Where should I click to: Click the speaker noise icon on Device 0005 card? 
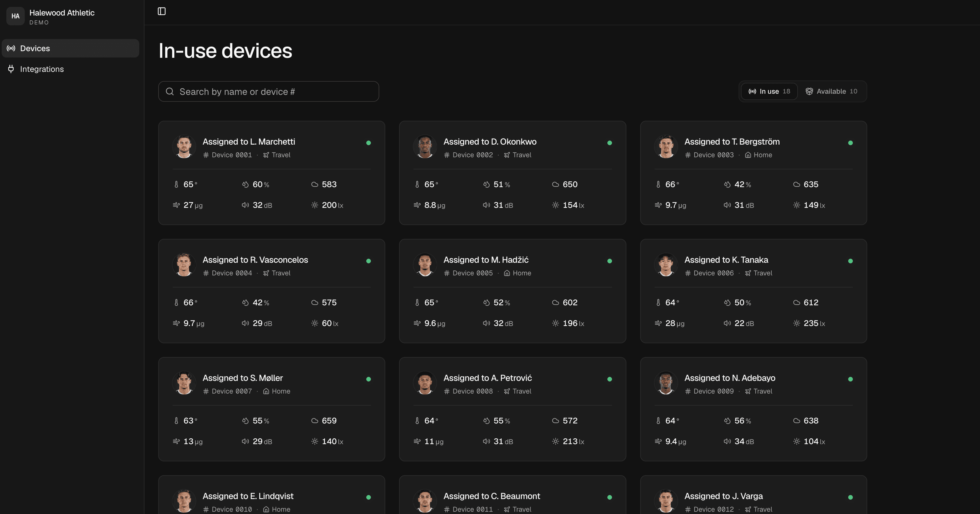pyautogui.click(x=486, y=323)
